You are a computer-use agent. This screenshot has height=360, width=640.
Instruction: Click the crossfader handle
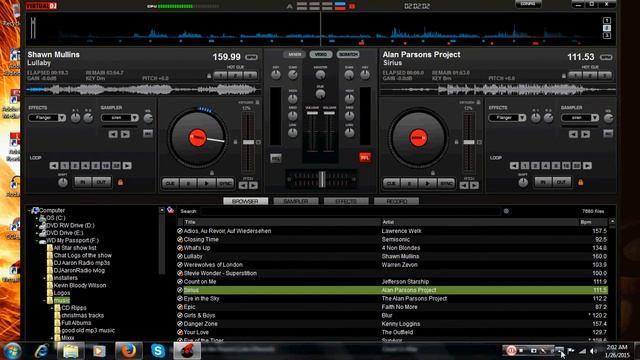pos(322,179)
